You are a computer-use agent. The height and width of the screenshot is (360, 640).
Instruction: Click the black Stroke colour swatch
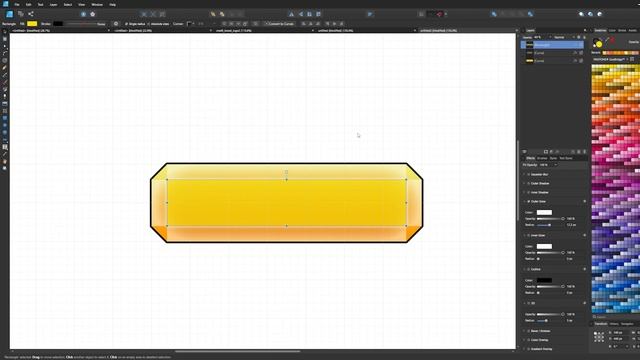coord(58,24)
